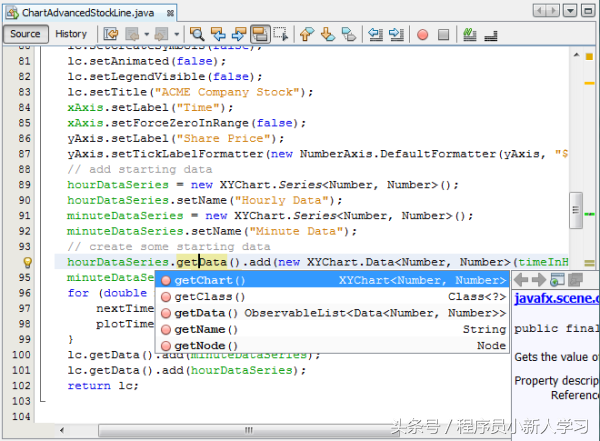
Task: Click the Comment lines toolbar icon
Action: 468,34
